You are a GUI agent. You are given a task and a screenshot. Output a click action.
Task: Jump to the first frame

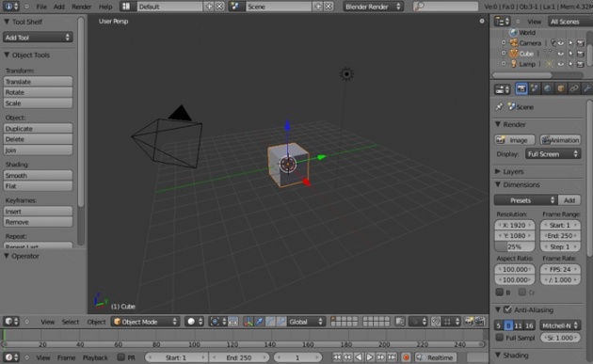tap(337, 357)
